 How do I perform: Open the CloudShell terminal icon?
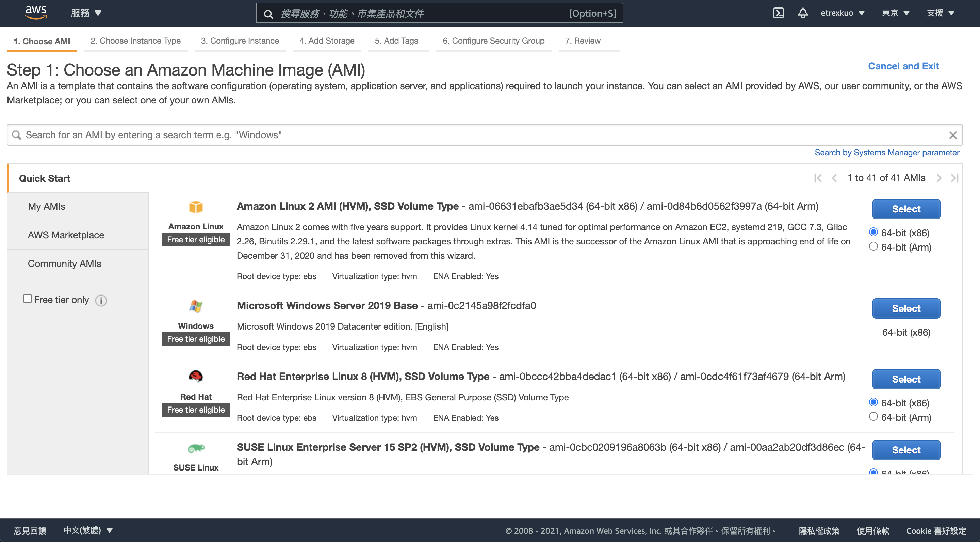coord(778,13)
